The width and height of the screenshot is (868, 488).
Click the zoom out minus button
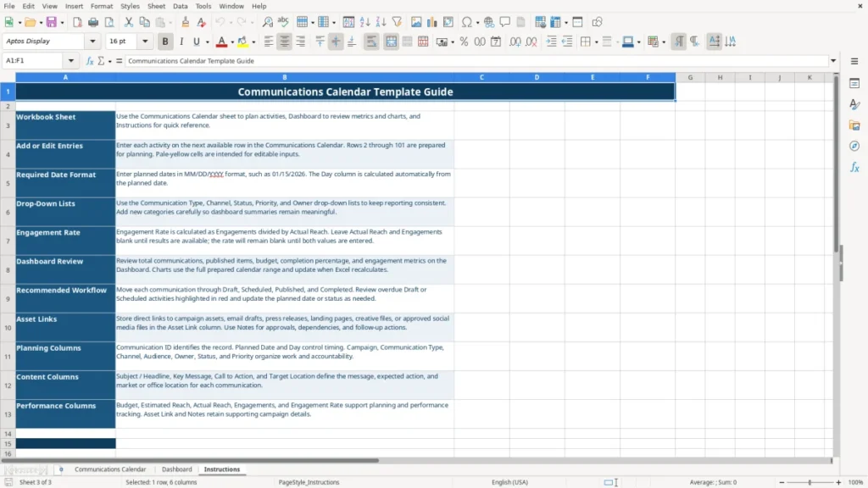(782, 482)
